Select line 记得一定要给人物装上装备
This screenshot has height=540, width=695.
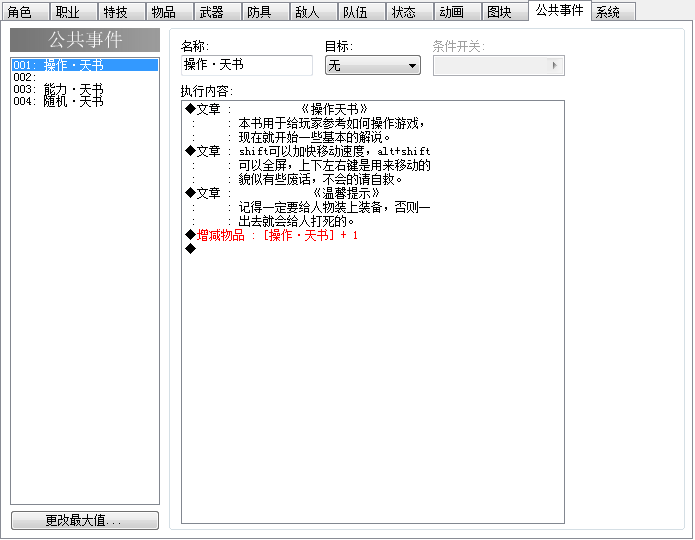372,207
